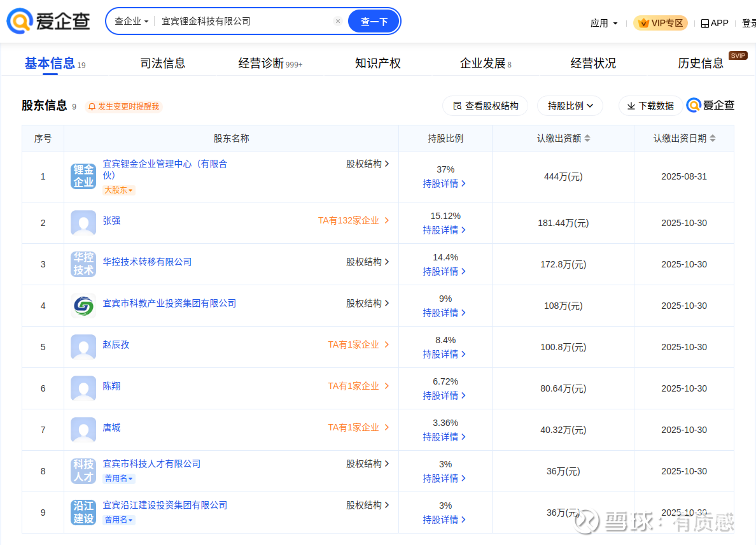Viewport: 756px width, 545px height.
Task: Click the 下载数据 button
Action: (650, 106)
